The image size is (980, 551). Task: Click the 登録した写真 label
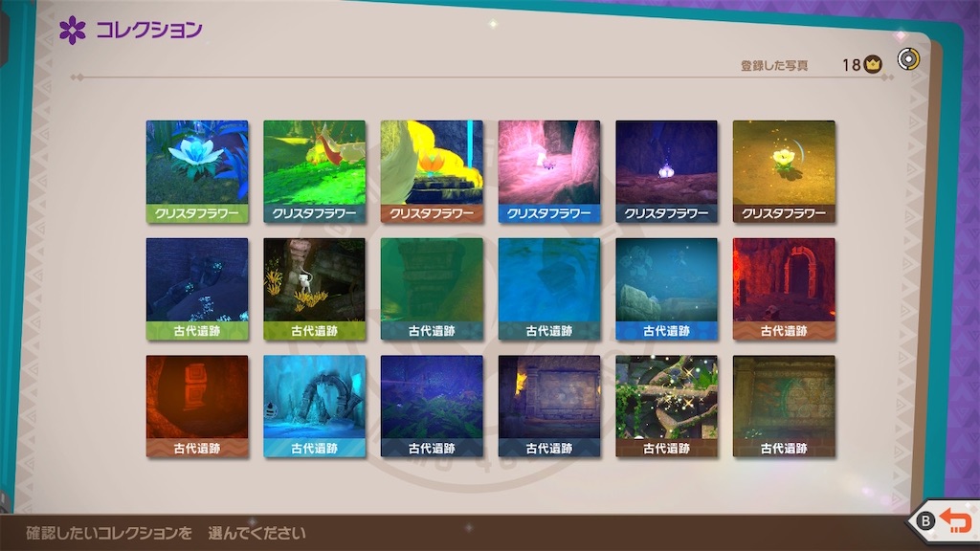774,66
